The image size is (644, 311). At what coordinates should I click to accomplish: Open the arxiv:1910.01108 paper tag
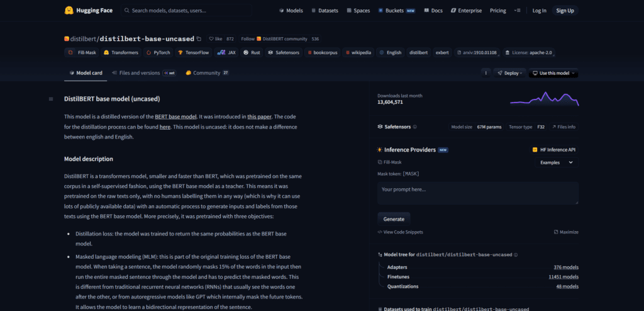[477, 53]
